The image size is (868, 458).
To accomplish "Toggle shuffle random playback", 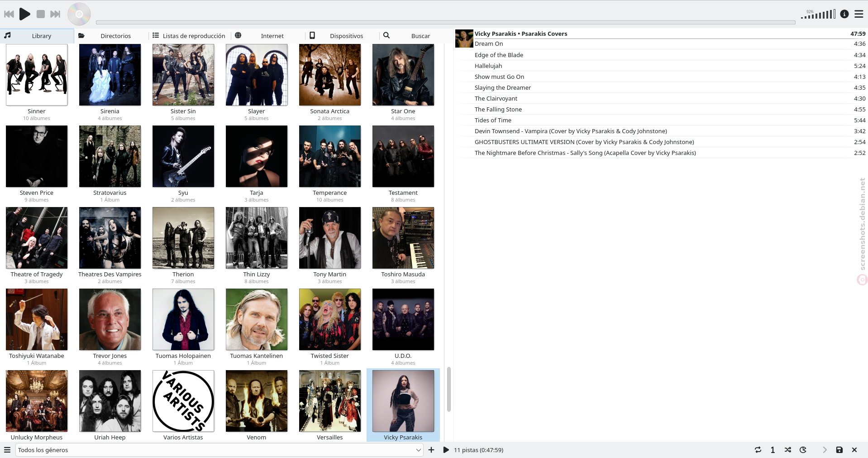I will pyautogui.click(x=788, y=450).
